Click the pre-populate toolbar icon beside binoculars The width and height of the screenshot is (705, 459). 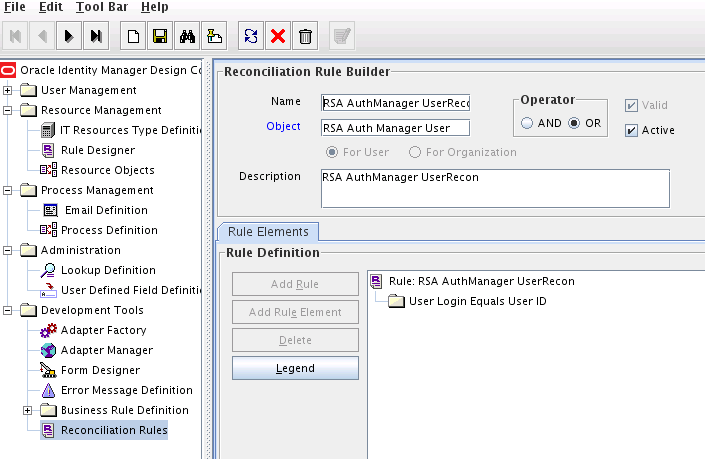(214, 36)
